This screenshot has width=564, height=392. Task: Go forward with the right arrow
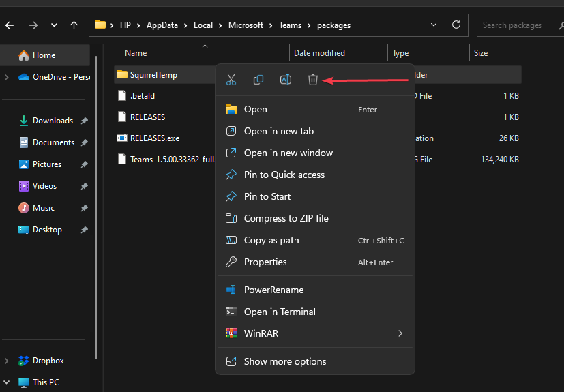33,25
